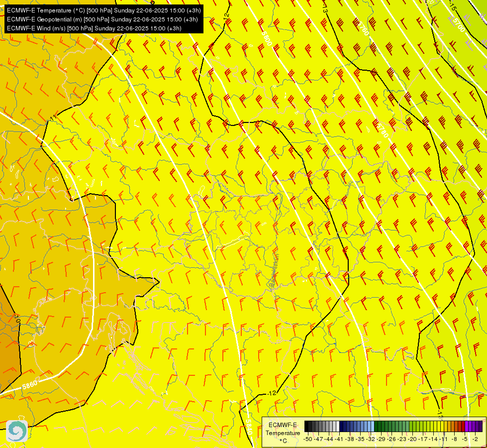This screenshot has height=448, width=487.
Task: Click the 5700 geopotential contour label
Action: pyautogui.click(x=459, y=24)
